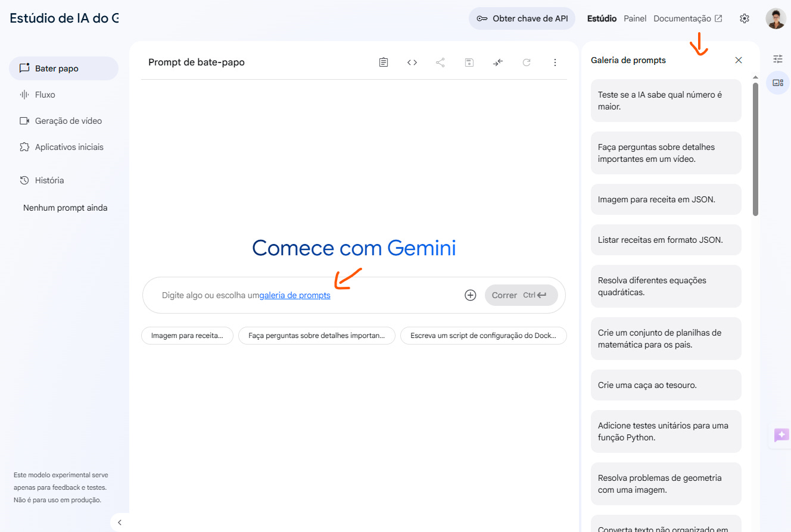Open 'Resolva diferentes equações quadráticas.' card
The image size is (791, 532).
666,286
